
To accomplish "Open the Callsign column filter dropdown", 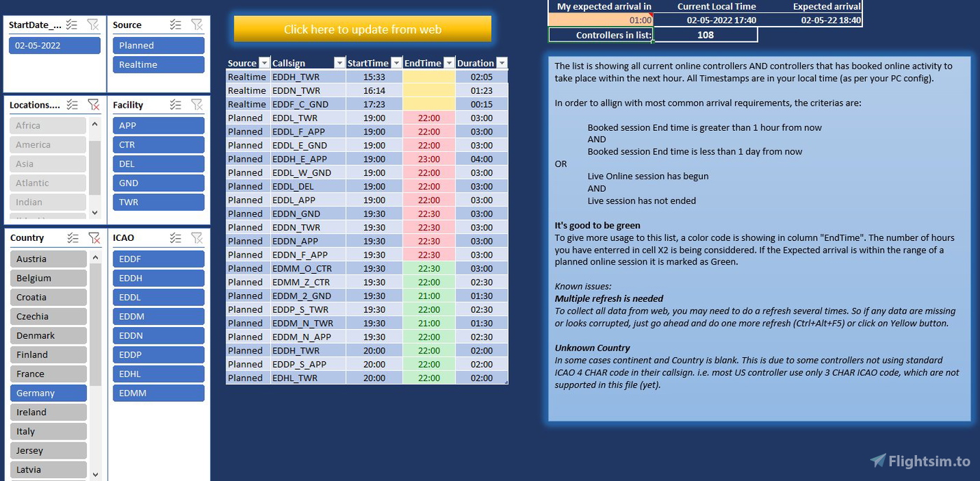I will [x=339, y=62].
